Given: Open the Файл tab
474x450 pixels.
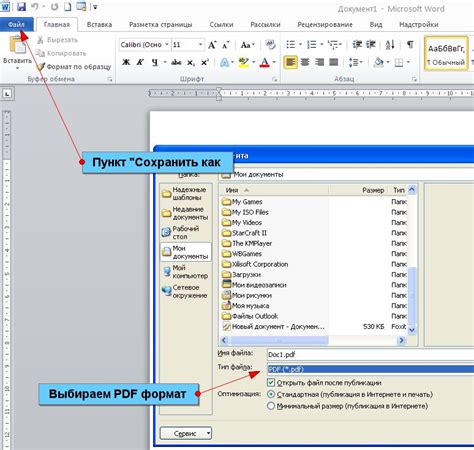Looking at the screenshot, I should pos(17,25).
